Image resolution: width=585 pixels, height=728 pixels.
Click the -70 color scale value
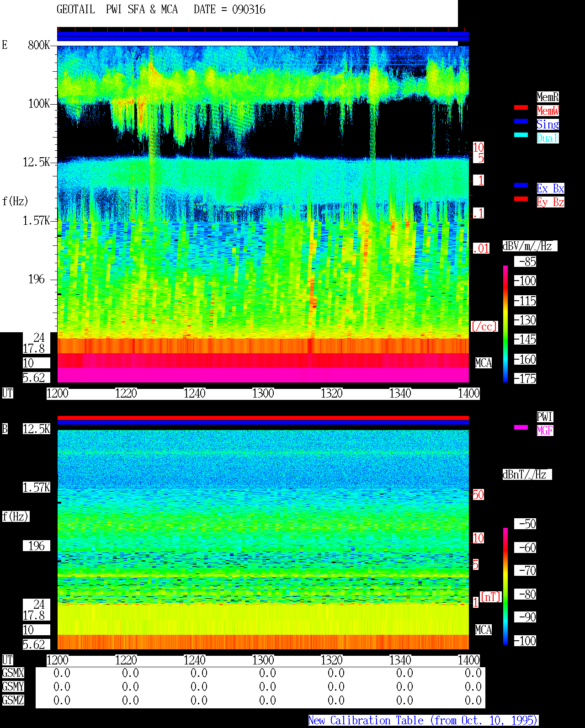point(526,570)
